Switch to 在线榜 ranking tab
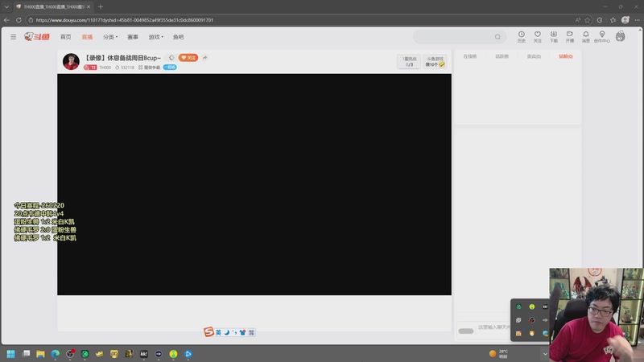Viewport: 644px width, 362px height. pos(470,56)
